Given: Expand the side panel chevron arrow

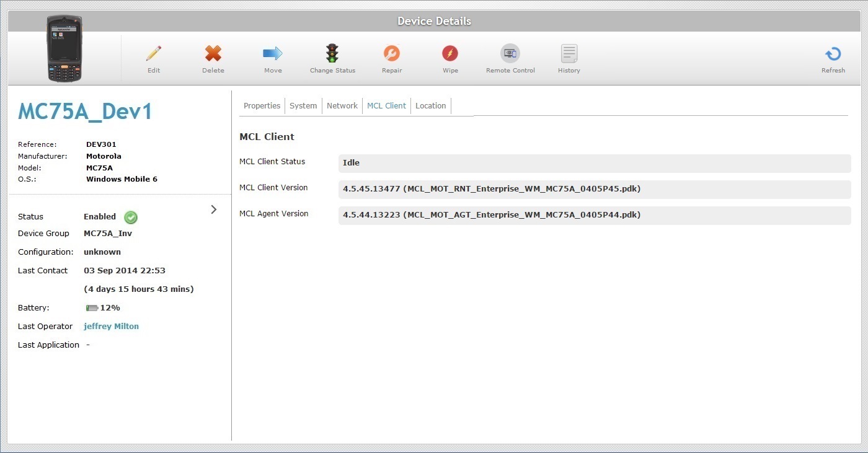Looking at the screenshot, I should coord(214,209).
